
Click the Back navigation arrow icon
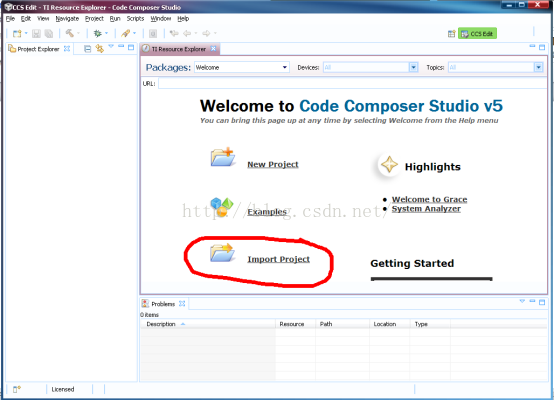click(x=187, y=33)
